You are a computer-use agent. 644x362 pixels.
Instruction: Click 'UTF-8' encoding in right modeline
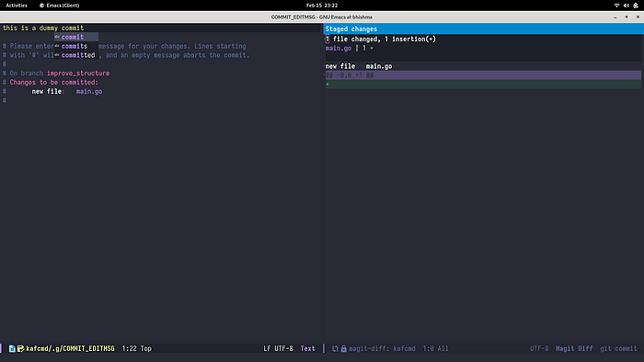point(539,348)
